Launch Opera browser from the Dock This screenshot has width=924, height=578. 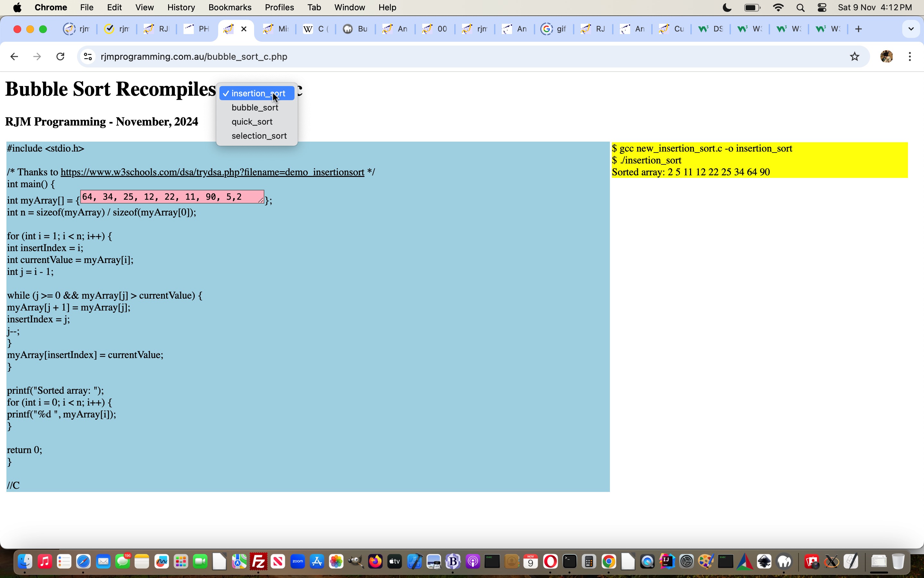(x=550, y=562)
